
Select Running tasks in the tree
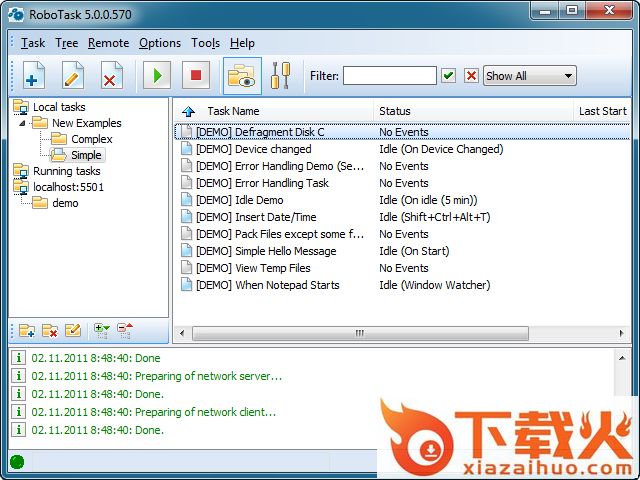[x=67, y=171]
